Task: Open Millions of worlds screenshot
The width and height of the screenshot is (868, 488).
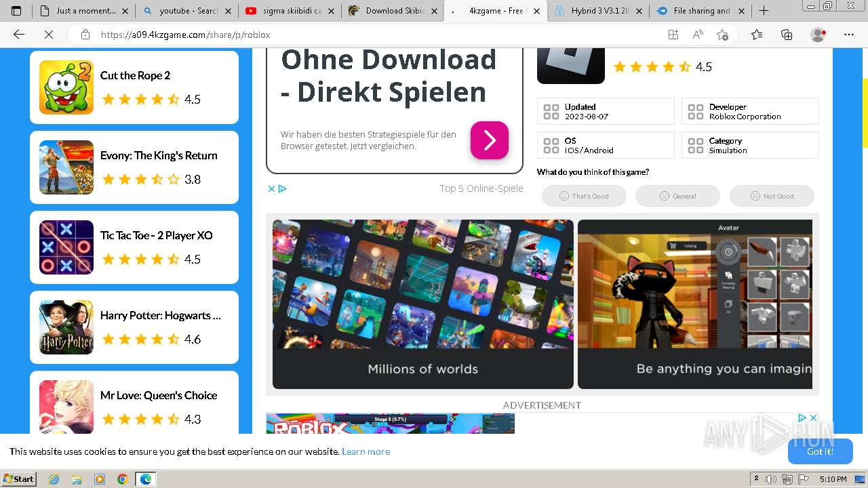Action: 423,304
